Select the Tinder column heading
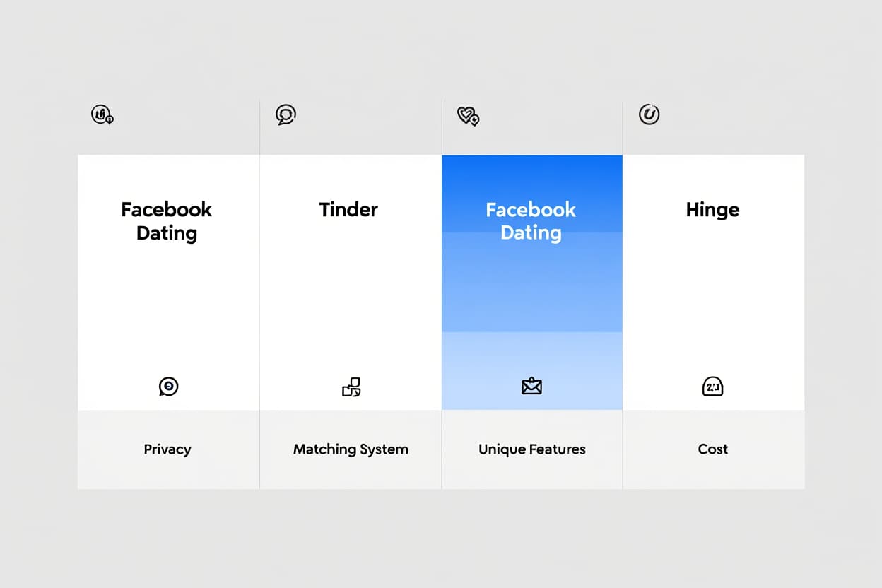Image resolution: width=882 pixels, height=588 pixels. pyautogui.click(x=348, y=209)
